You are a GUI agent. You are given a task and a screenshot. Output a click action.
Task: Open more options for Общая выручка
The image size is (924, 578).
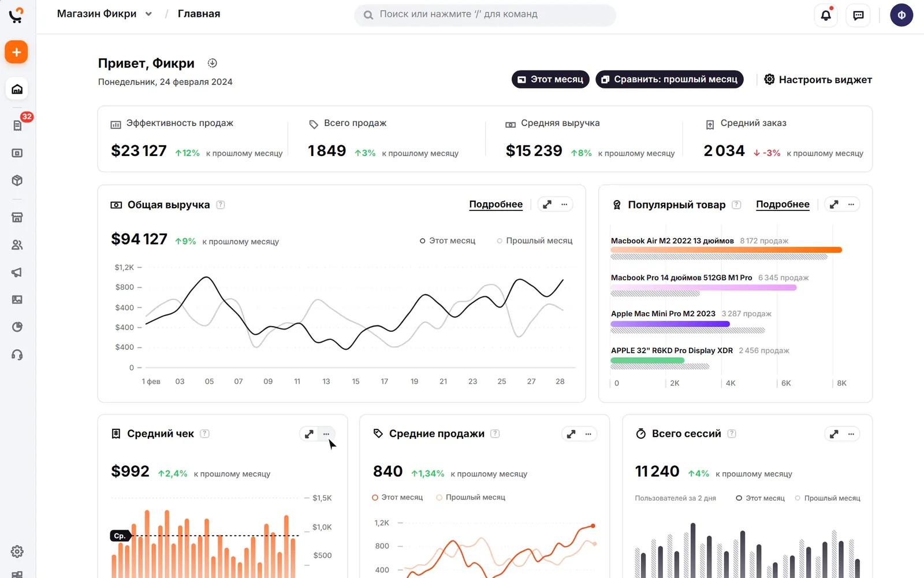pyautogui.click(x=564, y=204)
